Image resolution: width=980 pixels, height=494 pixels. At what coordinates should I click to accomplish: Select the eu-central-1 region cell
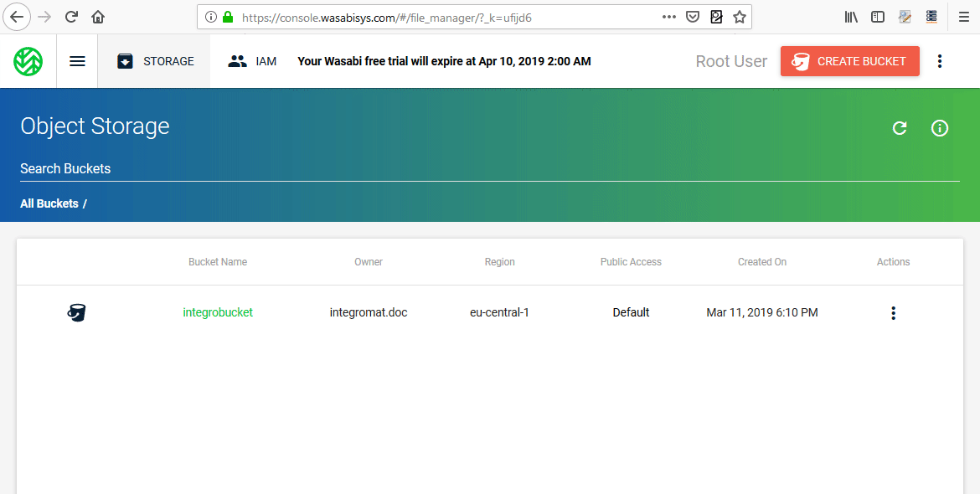coord(499,312)
